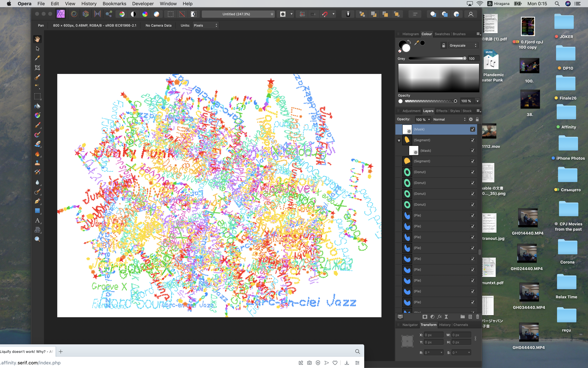Select the Erase Brush tool
The height and width of the screenshot is (368, 588).
click(x=37, y=144)
